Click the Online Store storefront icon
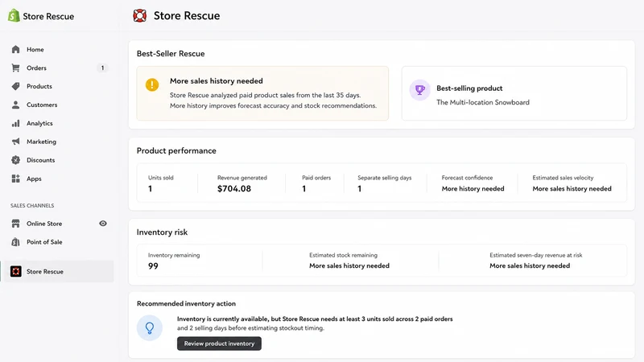 15,224
